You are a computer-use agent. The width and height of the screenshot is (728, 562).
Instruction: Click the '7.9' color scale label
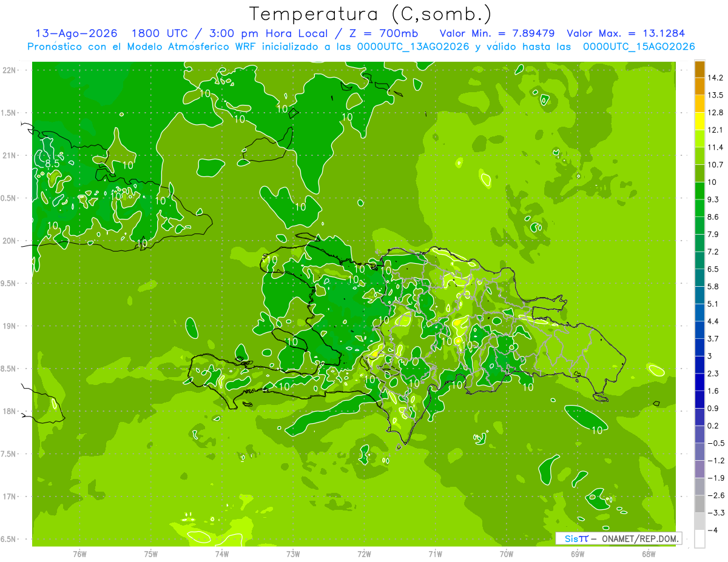(x=714, y=234)
